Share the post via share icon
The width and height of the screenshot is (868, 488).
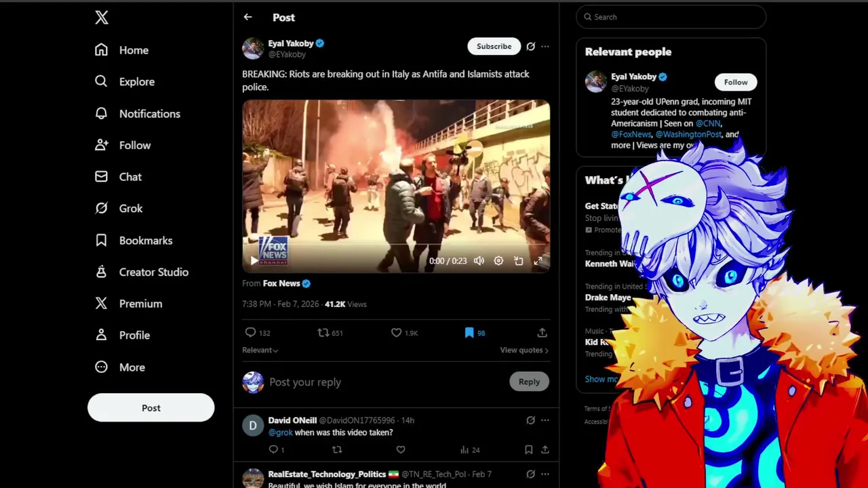tap(542, 333)
